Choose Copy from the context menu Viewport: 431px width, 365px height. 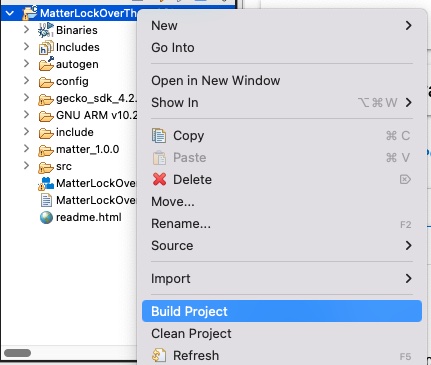pos(282,136)
